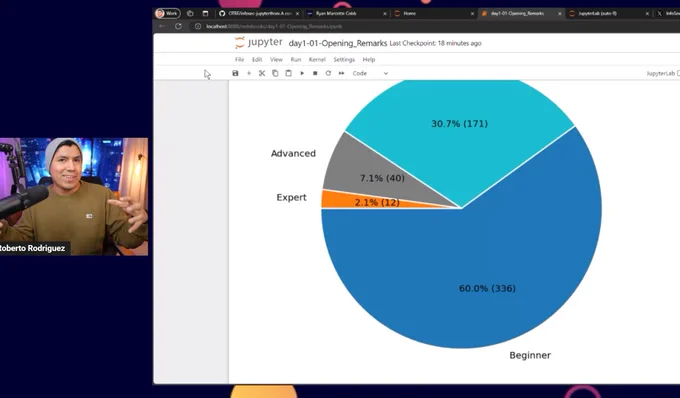Viewport: 680px width, 398px height.
Task: Rename notebook title day1-01-Opening_Remarks
Action: pyautogui.click(x=337, y=43)
